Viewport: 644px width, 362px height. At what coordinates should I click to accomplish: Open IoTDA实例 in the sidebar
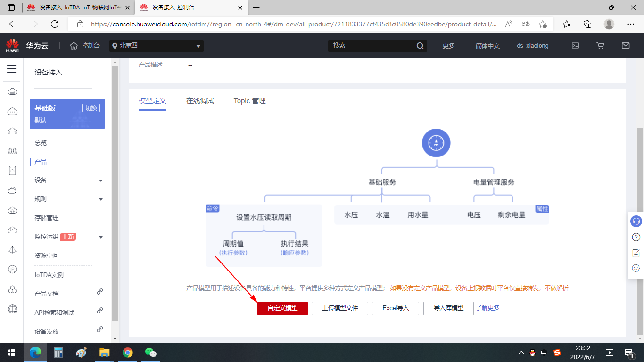tap(49, 275)
